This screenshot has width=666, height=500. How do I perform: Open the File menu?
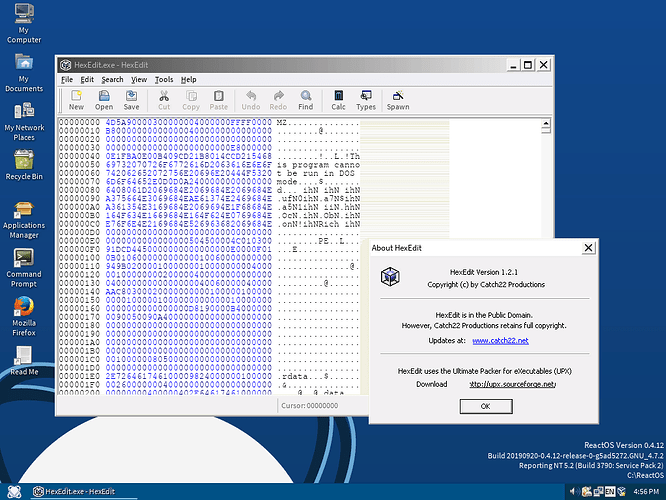[67, 79]
